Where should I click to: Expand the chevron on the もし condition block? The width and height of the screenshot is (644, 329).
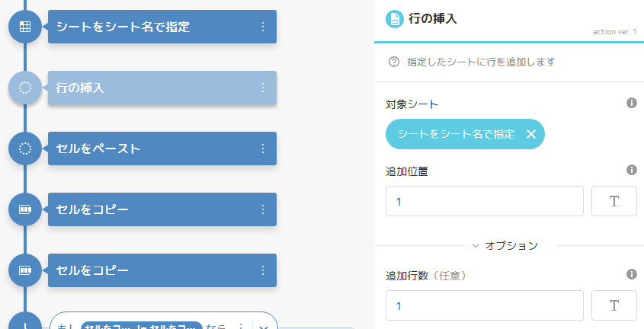tap(263, 327)
